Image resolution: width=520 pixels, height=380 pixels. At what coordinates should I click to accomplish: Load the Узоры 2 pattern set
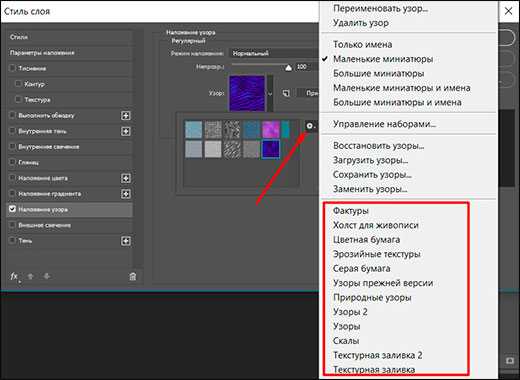350,312
